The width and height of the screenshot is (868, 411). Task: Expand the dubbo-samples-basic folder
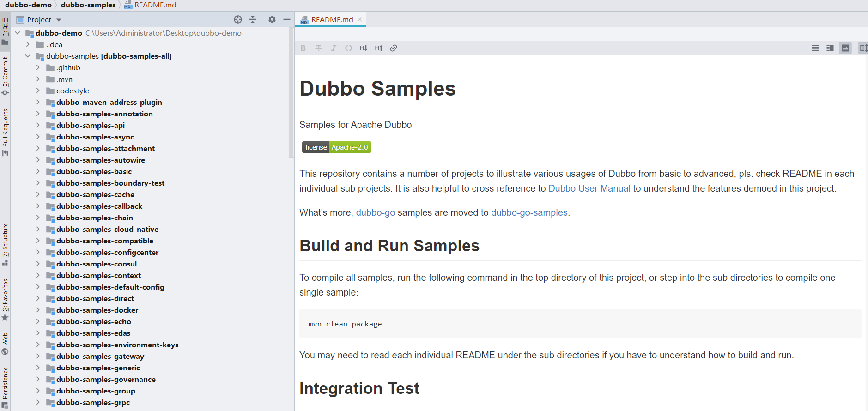(38, 171)
